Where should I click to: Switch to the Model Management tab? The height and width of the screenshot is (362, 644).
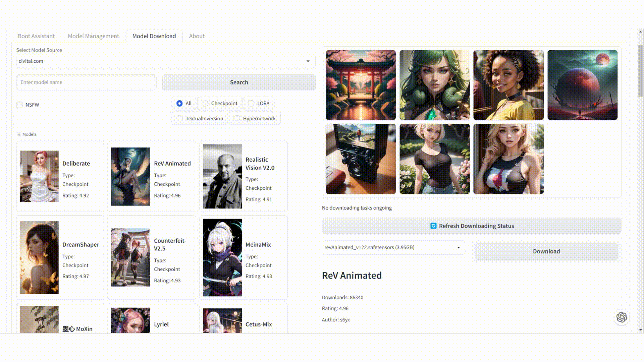point(93,36)
